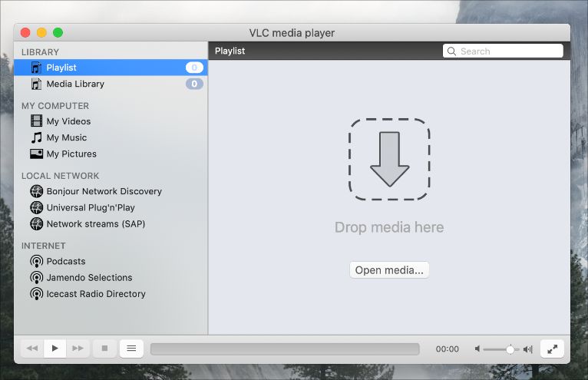Select Playlist in the Library sidebar

[x=111, y=68]
